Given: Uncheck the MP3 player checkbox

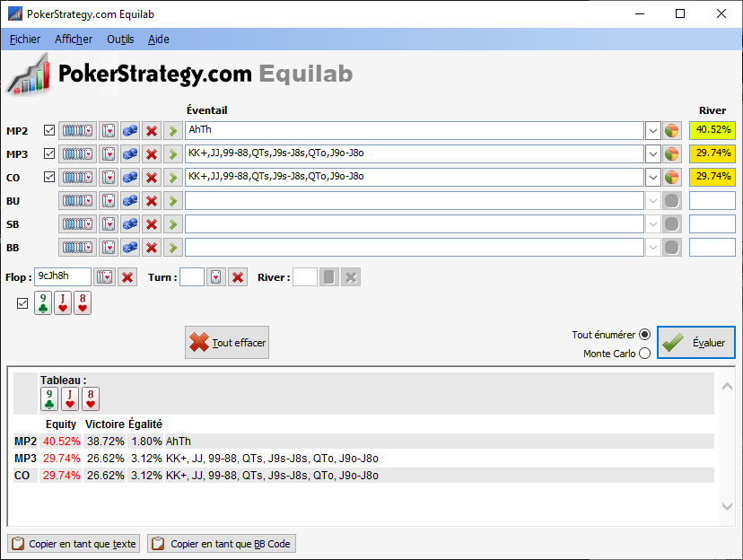Looking at the screenshot, I should pyautogui.click(x=49, y=153).
